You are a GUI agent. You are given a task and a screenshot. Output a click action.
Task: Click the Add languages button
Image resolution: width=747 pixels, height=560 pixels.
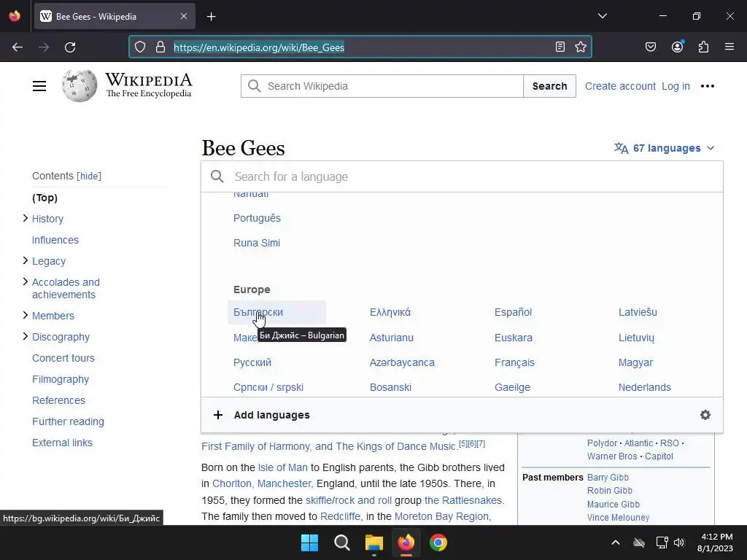click(x=271, y=415)
